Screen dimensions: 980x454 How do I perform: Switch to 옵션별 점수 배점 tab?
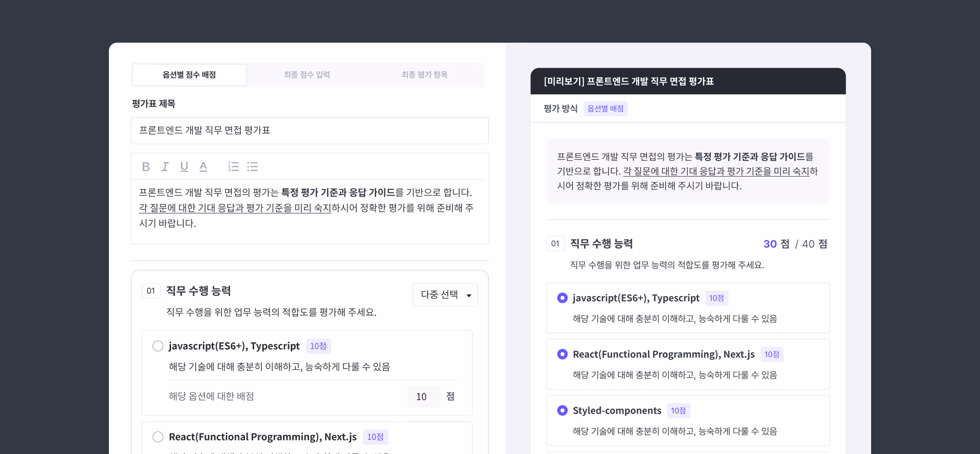[189, 75]
